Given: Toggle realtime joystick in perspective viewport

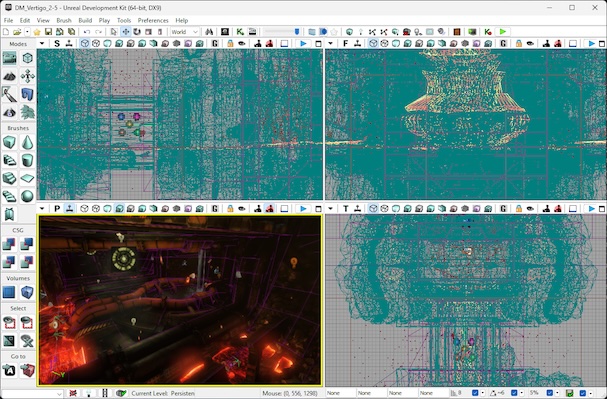Looking at the screenshot, I should [x=69, y=209].
